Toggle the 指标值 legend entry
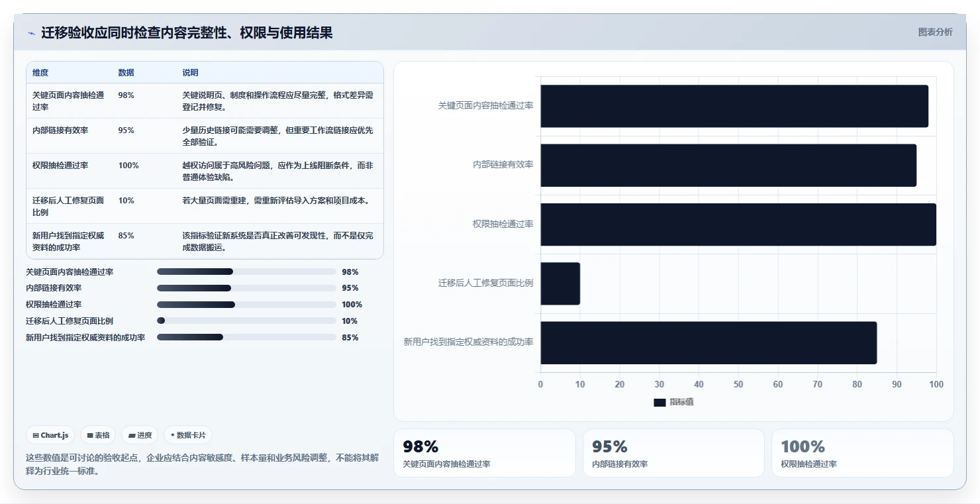 point(673,402)
